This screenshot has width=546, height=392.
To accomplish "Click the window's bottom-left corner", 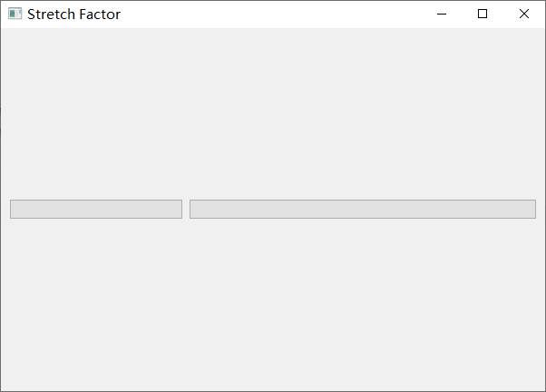I will click(2, 389).
